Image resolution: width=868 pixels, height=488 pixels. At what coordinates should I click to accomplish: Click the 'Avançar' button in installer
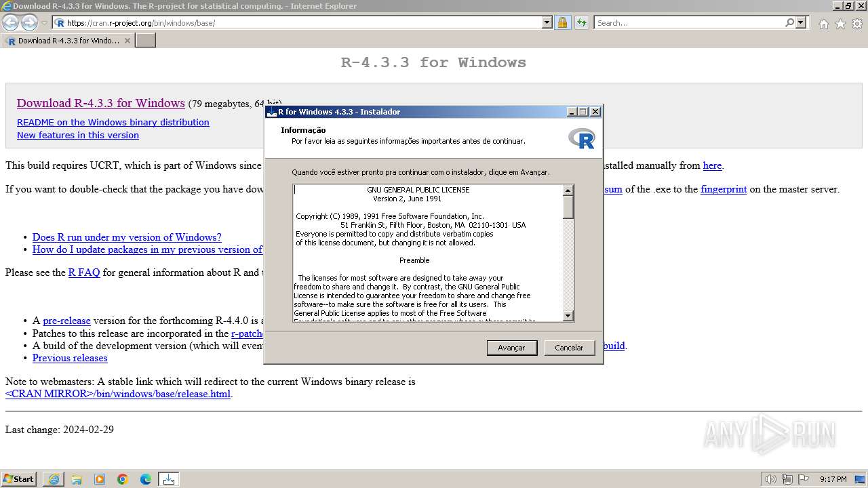click(512, 348)
